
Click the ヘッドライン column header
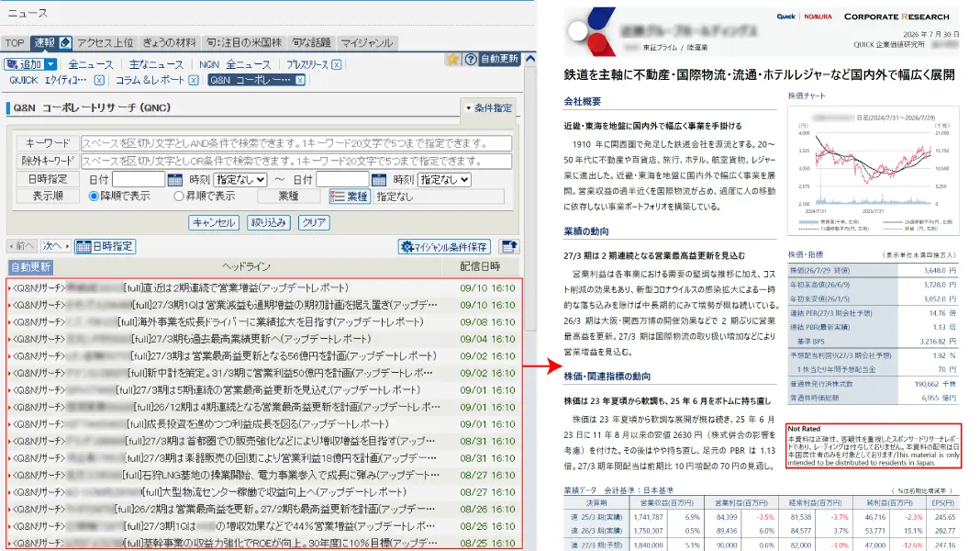pyautogui.click(x=246, y=266)
